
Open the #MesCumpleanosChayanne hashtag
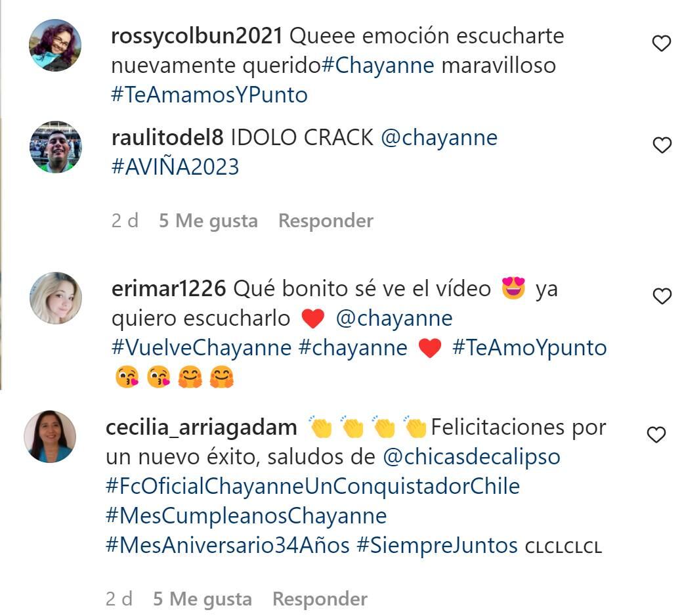[x=246, y=516]
